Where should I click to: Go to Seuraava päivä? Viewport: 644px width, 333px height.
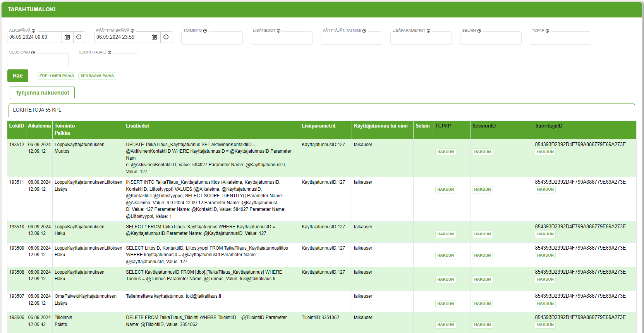[97, 76]
